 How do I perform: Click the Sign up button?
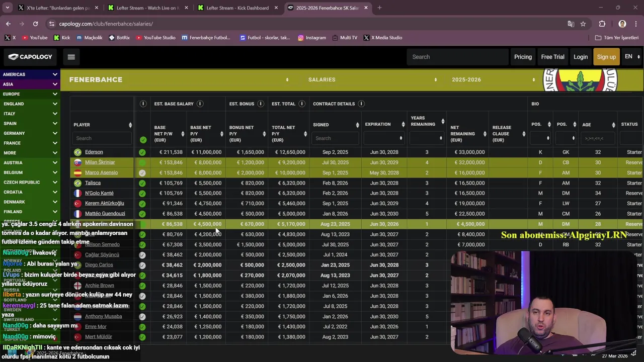point(606,57)
